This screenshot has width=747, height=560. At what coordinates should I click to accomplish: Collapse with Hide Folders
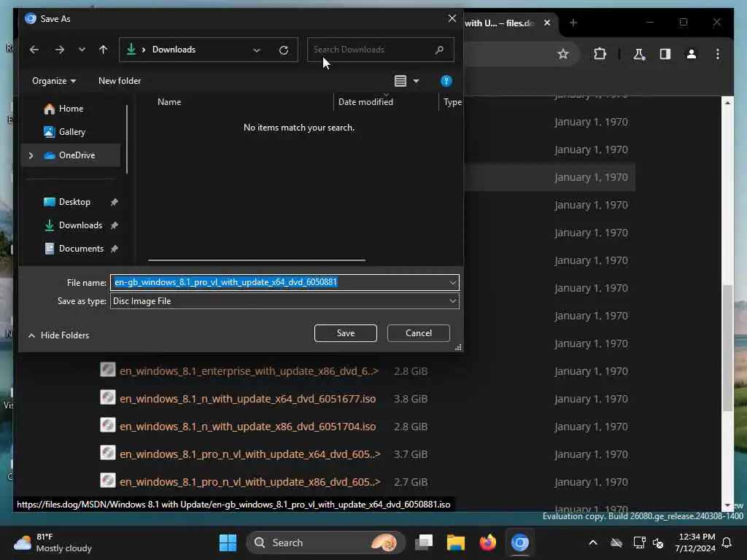[x=58, y=335]
